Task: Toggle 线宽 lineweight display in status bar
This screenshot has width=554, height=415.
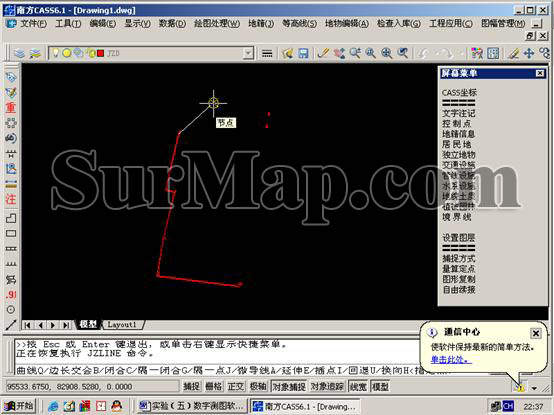Action: [x=358, y=387]
